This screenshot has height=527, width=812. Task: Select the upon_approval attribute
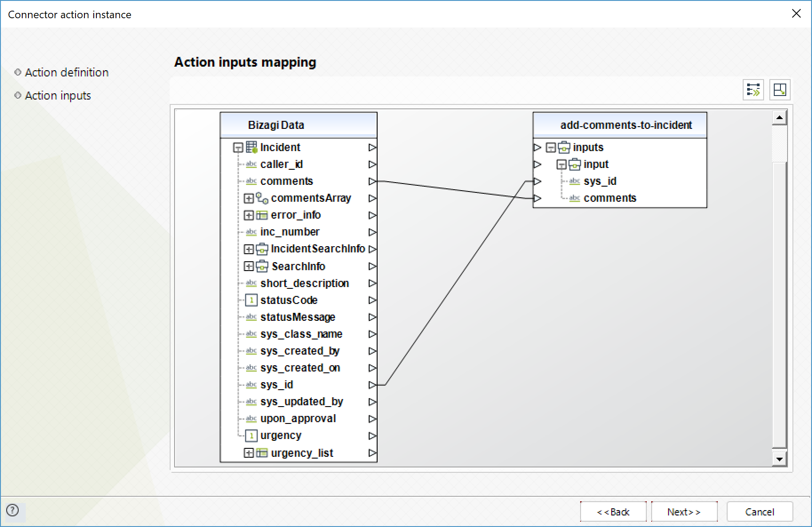(x=298, y=419)
